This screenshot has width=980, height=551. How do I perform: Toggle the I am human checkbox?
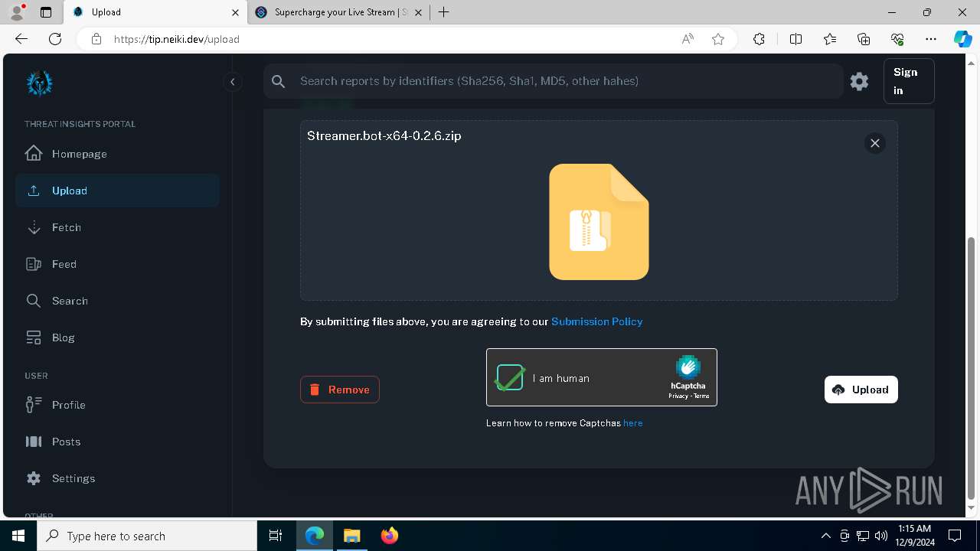coord(510,377)
